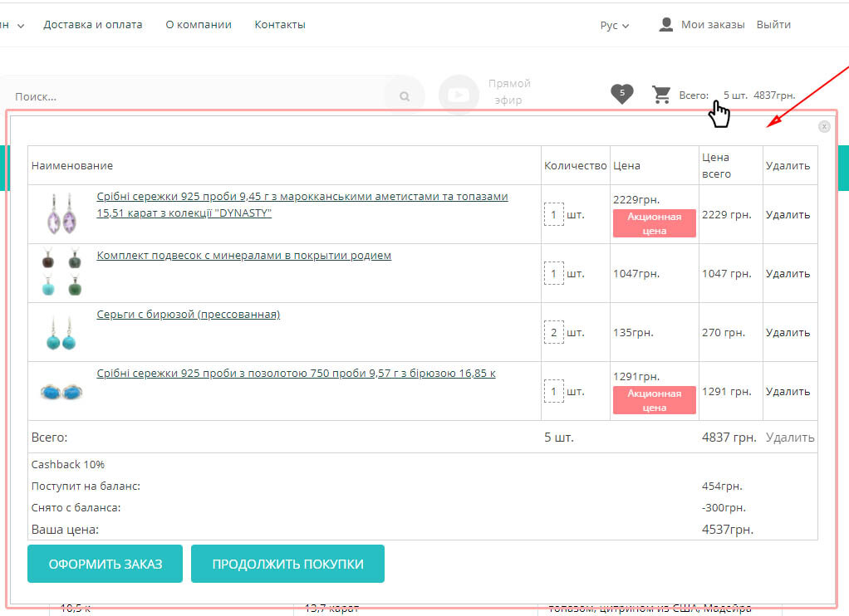The image size is (849, 616).
Task: Open the live stream play icon
Action: (459, 95)
